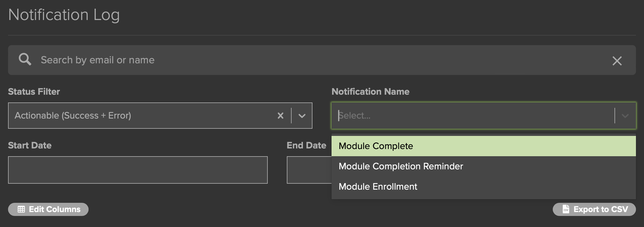This screenshot has height=227, width=644.
Task: Collapse the Notification Name dropdown chevron
Action: point(625,116)
